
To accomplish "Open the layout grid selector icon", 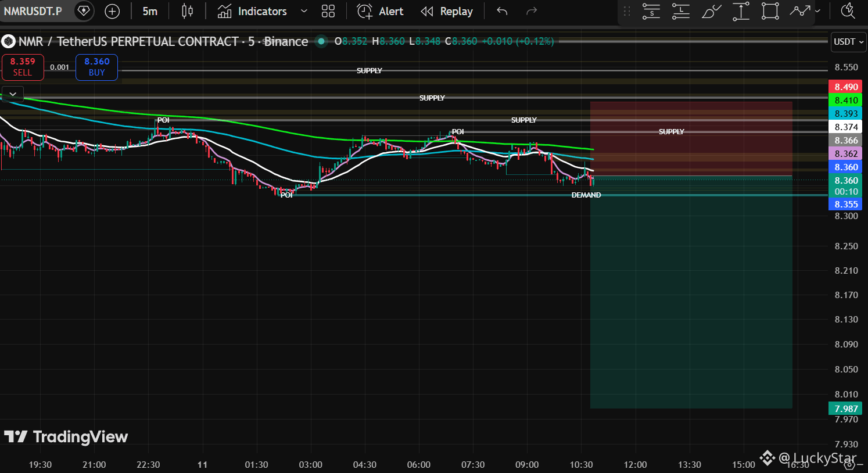I will pos(328,11).
